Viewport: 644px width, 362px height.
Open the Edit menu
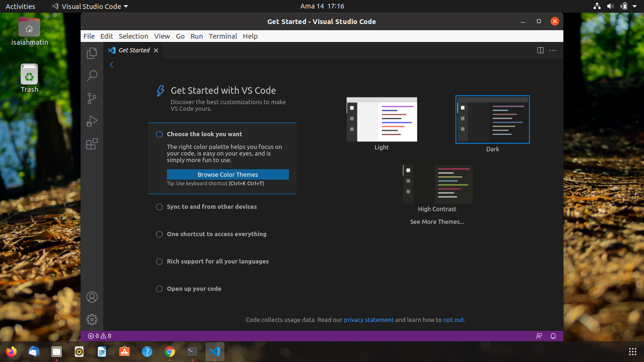[107, 36]
